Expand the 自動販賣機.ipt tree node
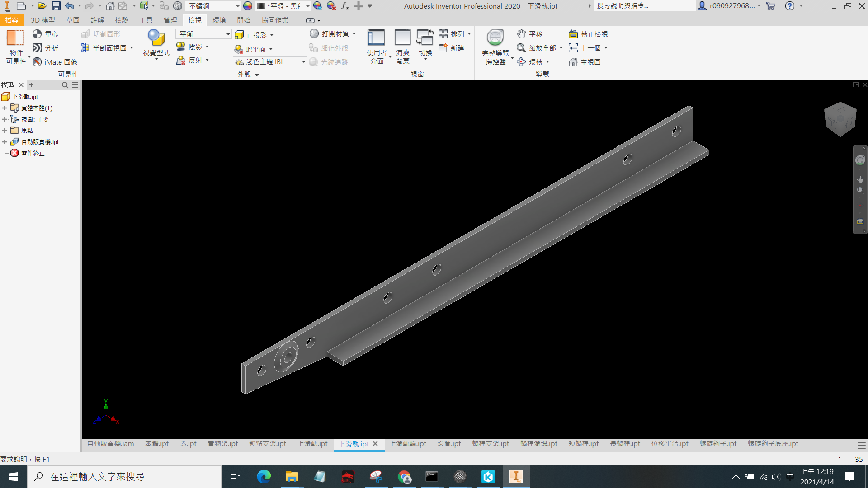Image resolution: width=868 pixels, height=488 pixels. pos(5,142)
